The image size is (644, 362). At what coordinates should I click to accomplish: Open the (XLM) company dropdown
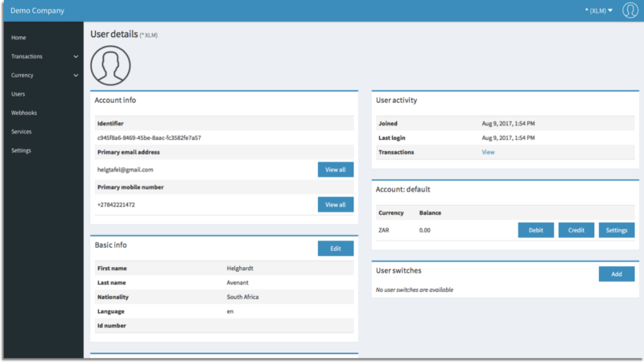(599, 10)
